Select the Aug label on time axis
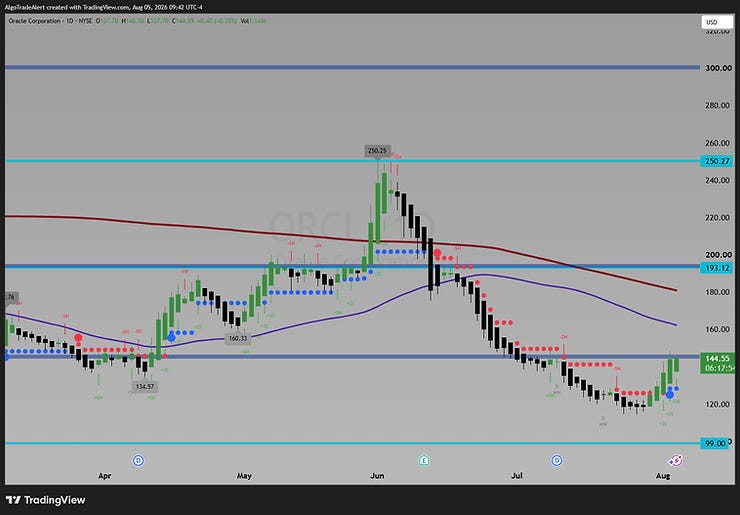Viewport: 740px width, 515px height. point(663,476)
